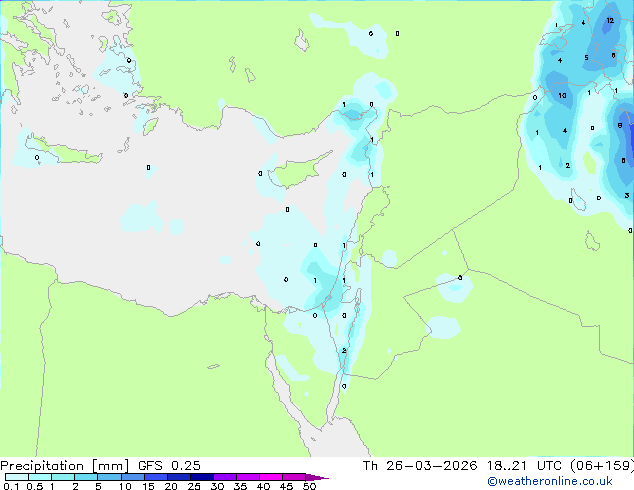
Task: Click the legend label "0.1"
Action: click(x=11, y=486)
